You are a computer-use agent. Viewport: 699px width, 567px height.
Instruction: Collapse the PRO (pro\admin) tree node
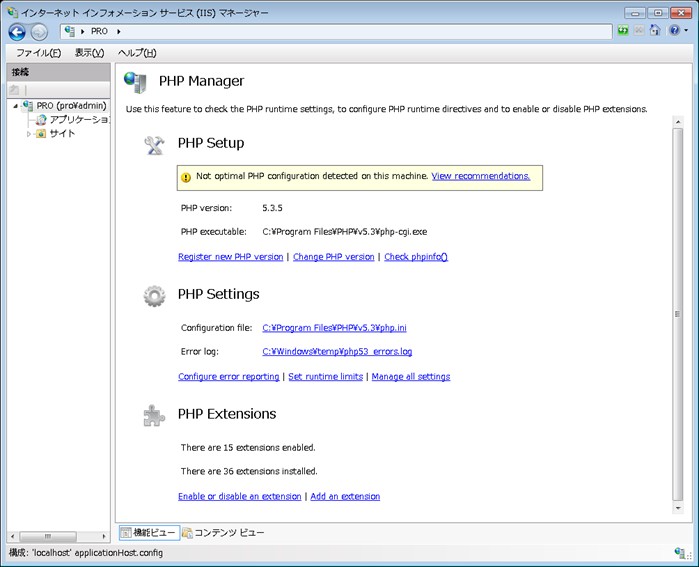(16, 106)
